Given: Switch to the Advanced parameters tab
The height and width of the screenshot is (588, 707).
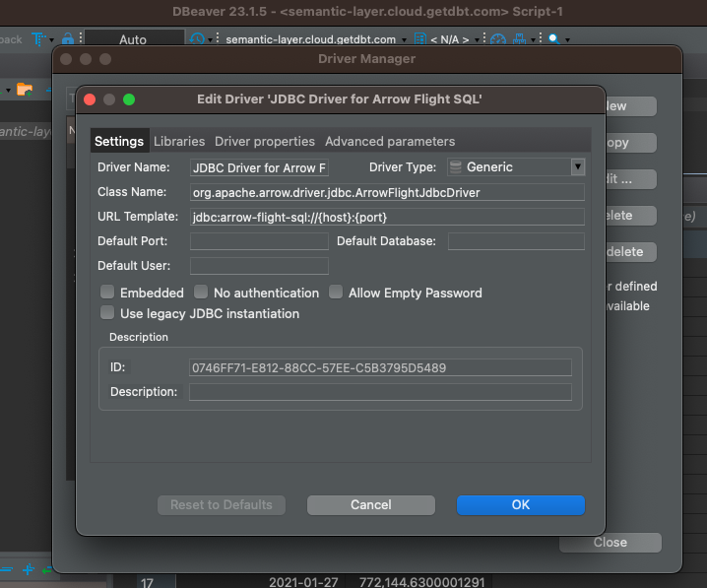Looking at the screenshot, I should pos(390,141).
